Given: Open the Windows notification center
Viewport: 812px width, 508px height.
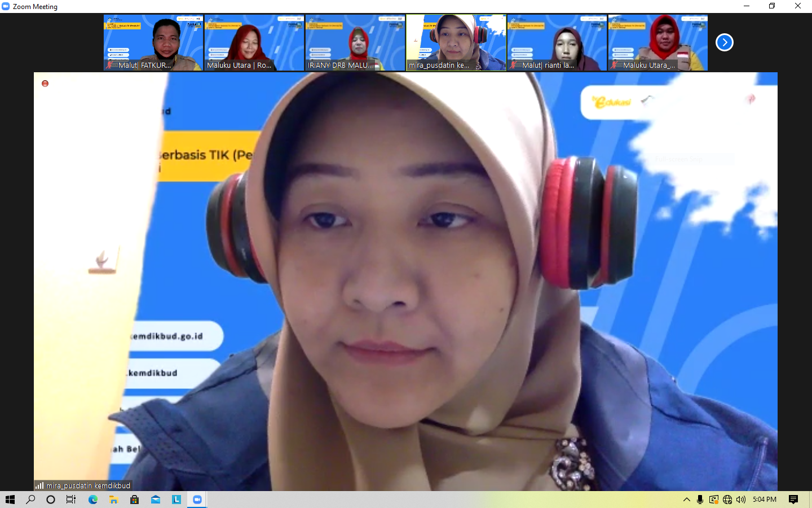Looking at the screenshot, I should click(793, 500).
